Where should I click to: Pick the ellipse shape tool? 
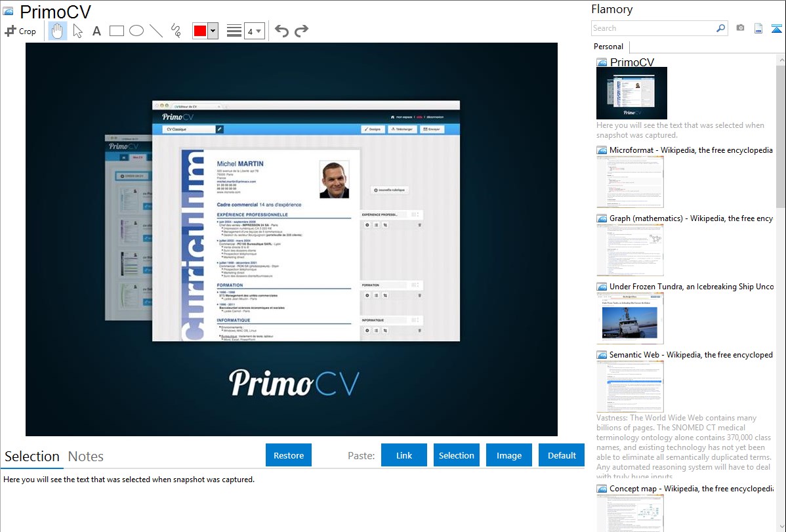tap(136, 31)
